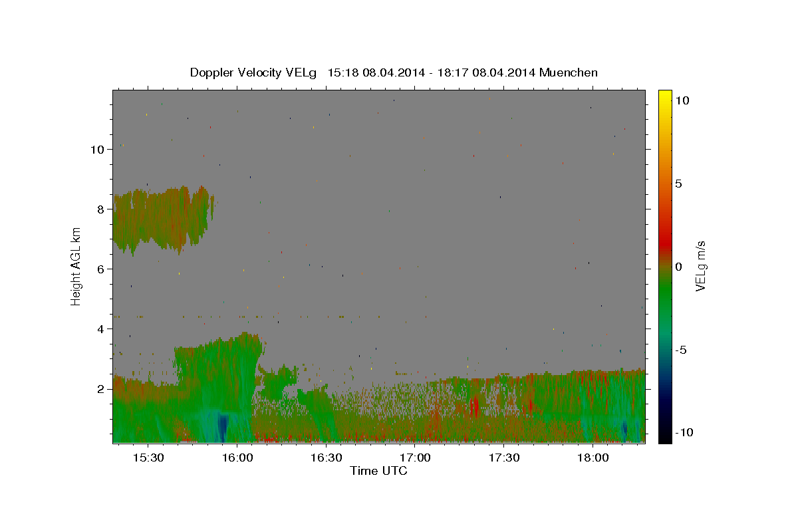Screen dimensions: 798x532
Task: Click the height tick label 8
Action: pyautogui.click(x=101, y=209)
